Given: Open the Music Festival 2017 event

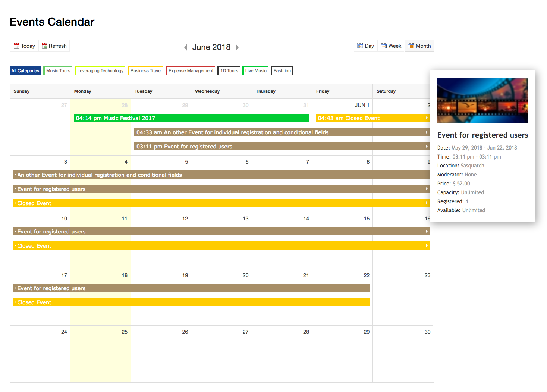Looking at the screenshot, I should [x=191, y=118].
